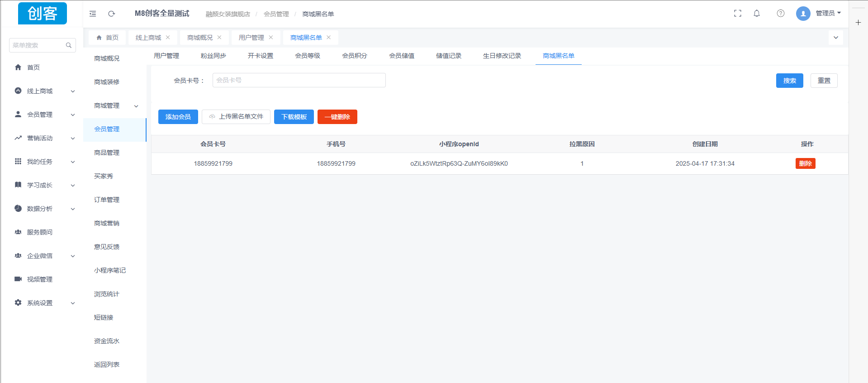Click the 营销活动 trend icon
Screen dimensions: 868x383
point(18,138)
